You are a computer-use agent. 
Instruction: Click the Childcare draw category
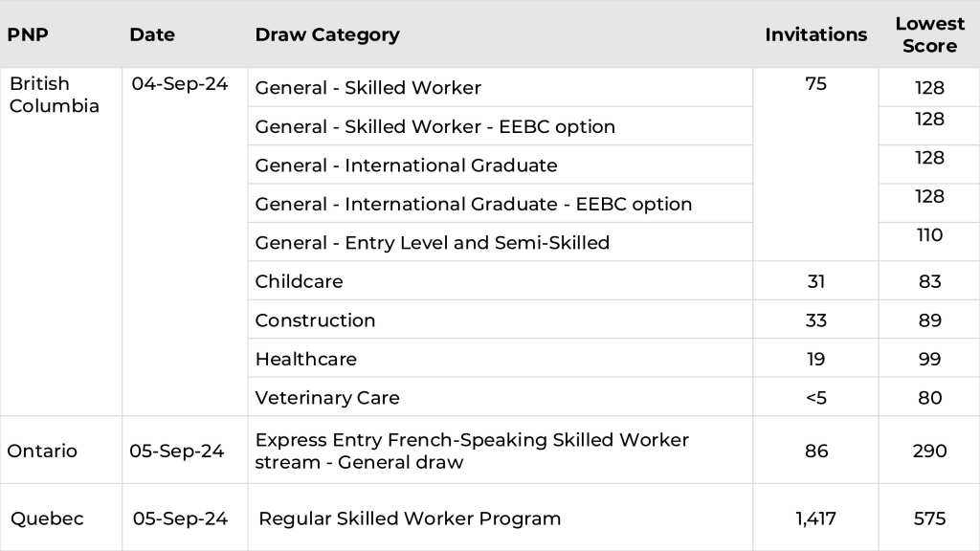[299, 281]
